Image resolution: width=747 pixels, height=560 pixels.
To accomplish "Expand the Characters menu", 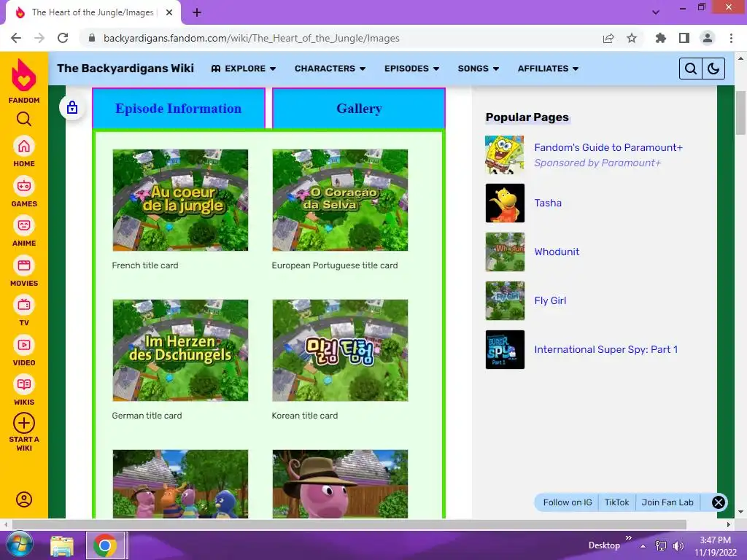I will click(x=330, y=69).
